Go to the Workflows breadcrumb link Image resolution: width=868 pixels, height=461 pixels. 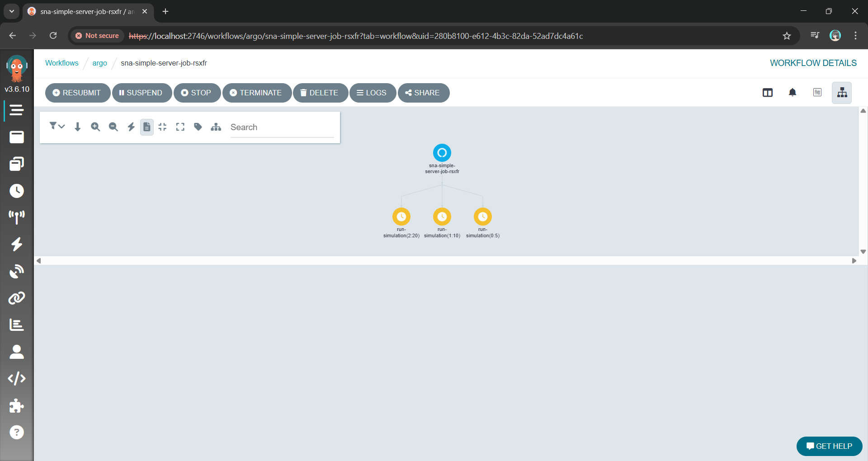coord(62,63)
